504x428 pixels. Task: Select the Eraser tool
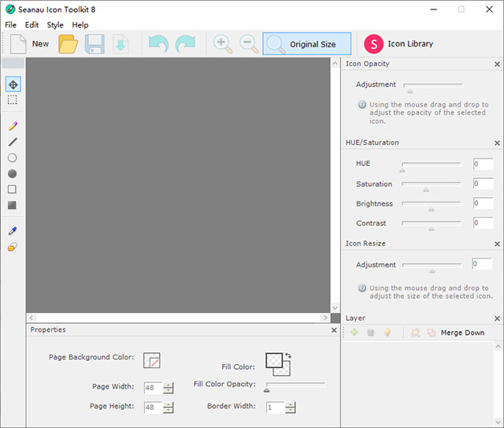tap(13, 247)
